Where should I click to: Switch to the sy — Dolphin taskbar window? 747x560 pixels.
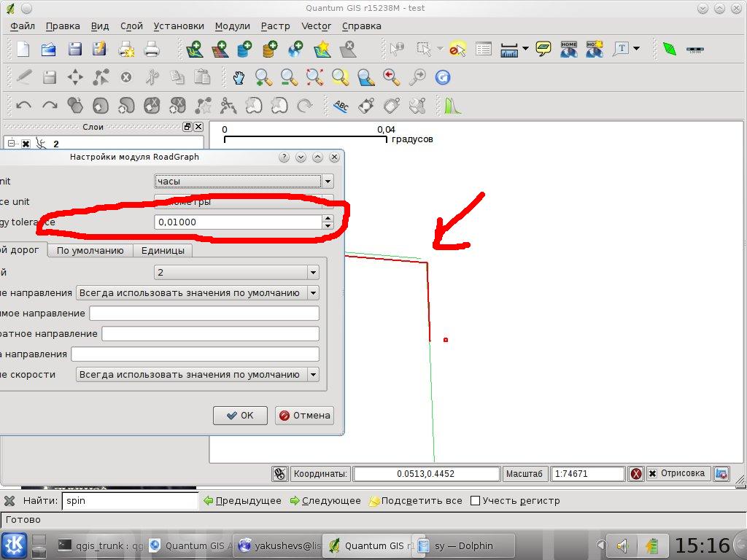(463, 545)
